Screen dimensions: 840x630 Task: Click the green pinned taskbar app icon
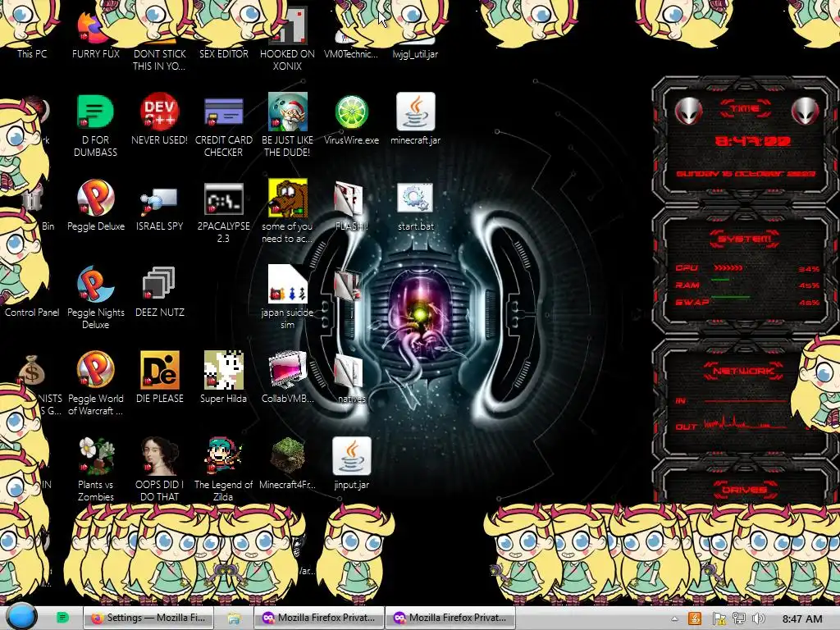[x=62, y=618]
